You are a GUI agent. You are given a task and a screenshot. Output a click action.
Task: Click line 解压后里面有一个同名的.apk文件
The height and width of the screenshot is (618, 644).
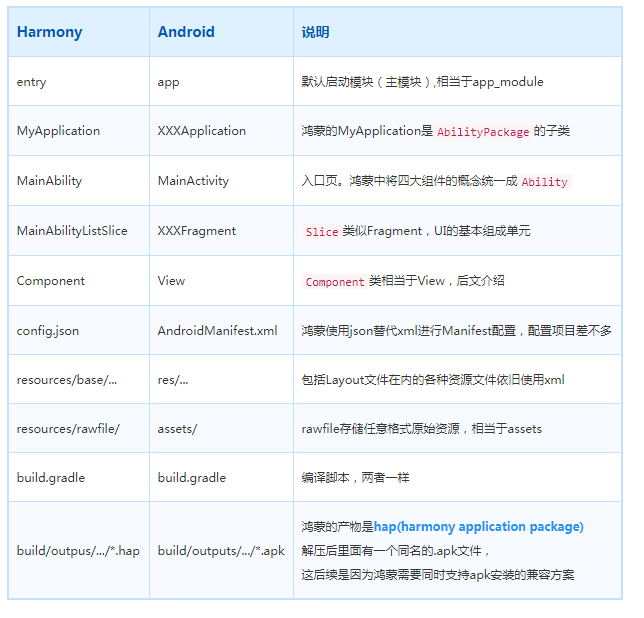(395, 551)
